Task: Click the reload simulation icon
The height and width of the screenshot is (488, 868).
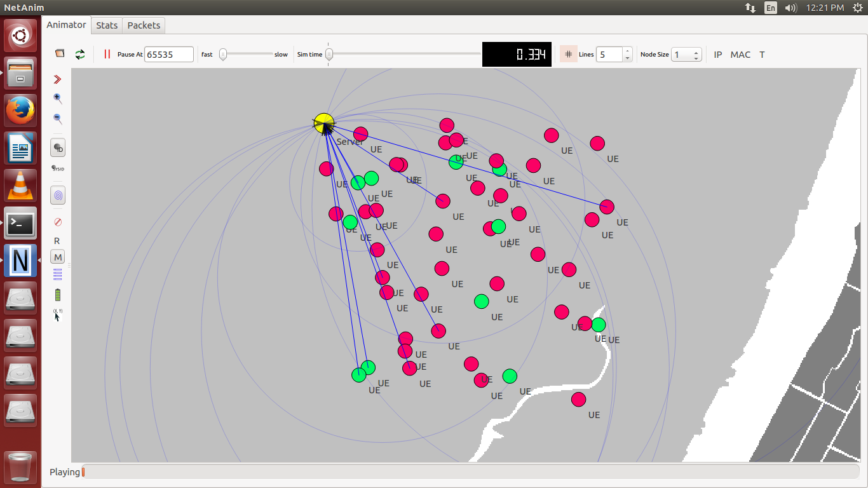Action: (80, 55)
